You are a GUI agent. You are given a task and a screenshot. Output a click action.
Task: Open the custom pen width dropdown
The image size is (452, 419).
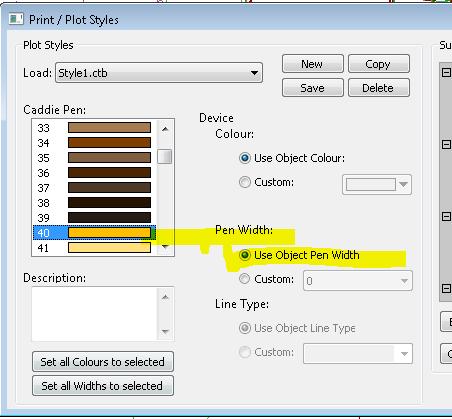coord(404,281)
